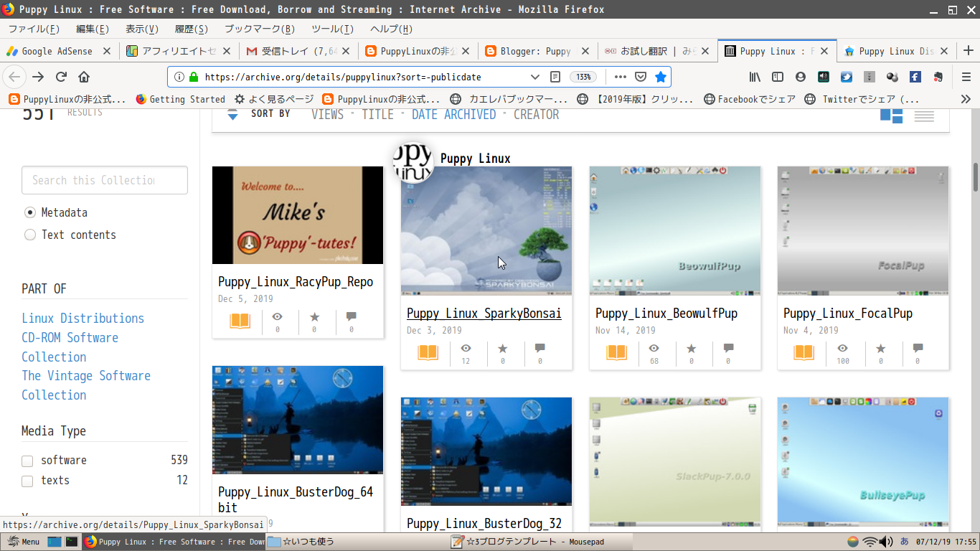Viewport: 980px width, 551px height.
Task: Open Mike's Puppy-tutes thumbnail
Action: coord(298,215)
